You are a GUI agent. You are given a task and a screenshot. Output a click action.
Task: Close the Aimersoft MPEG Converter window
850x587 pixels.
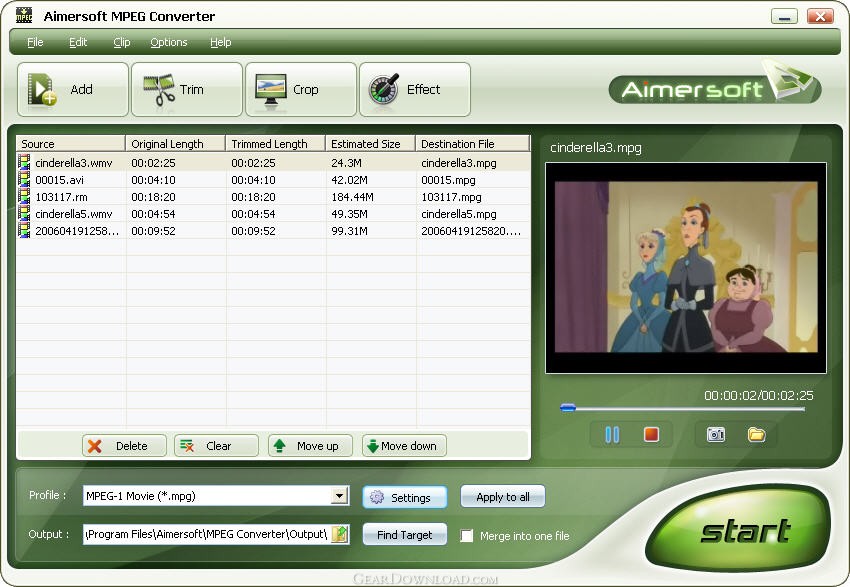click(820, 16)
